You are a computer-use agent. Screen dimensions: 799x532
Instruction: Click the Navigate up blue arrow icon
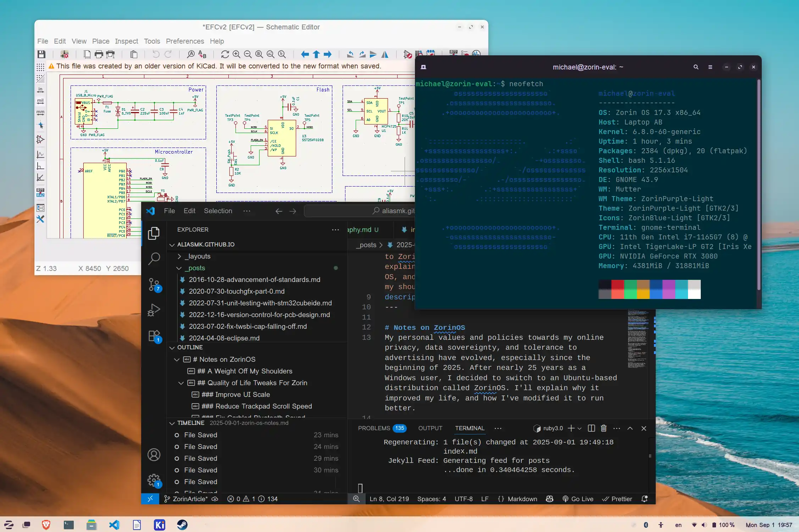click(316, 54)
